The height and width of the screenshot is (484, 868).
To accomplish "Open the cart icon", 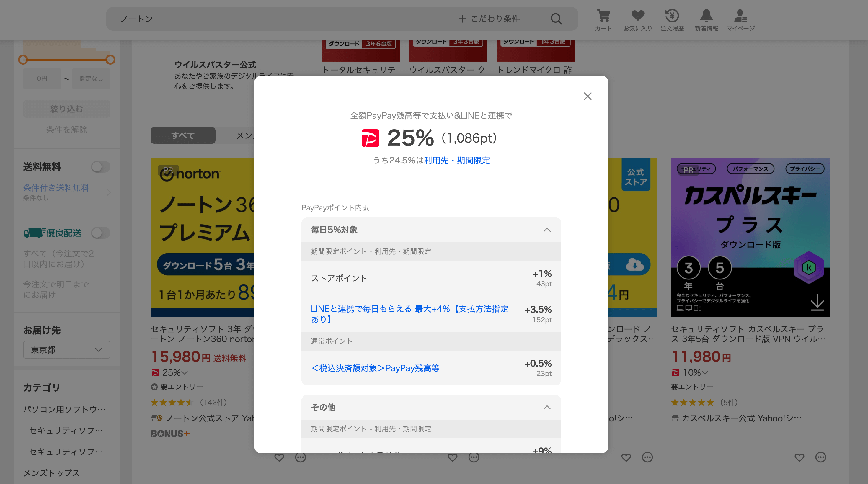I will click(x=603, y=20).
